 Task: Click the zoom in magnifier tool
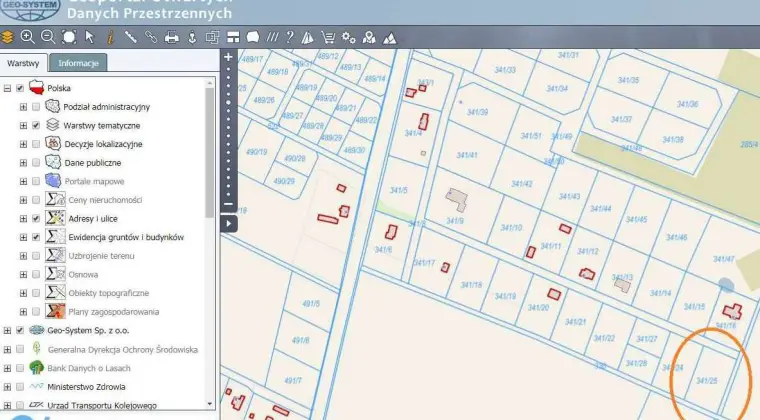click(27, 37)
